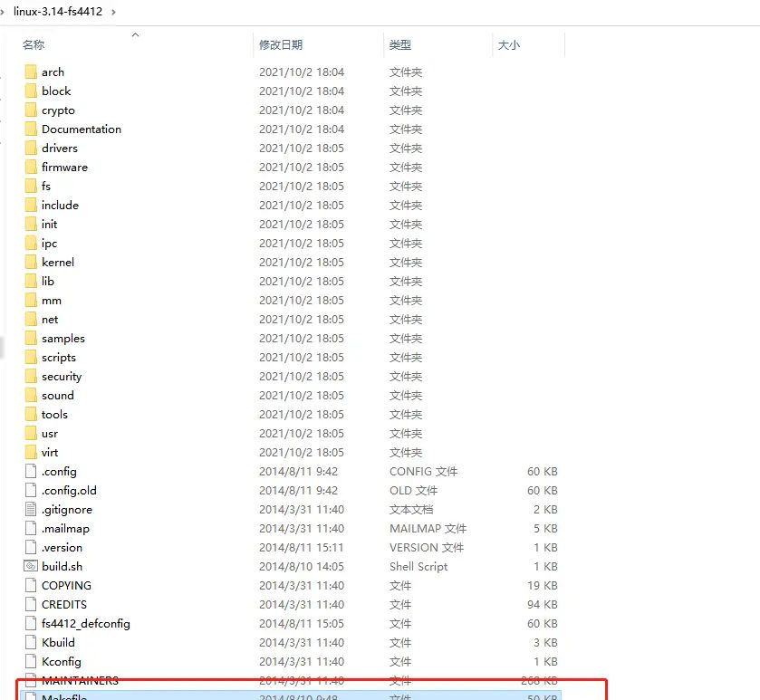Open the drivers folder icon
The width and height of the screenshot is (760, 700).
pos(30,148)
